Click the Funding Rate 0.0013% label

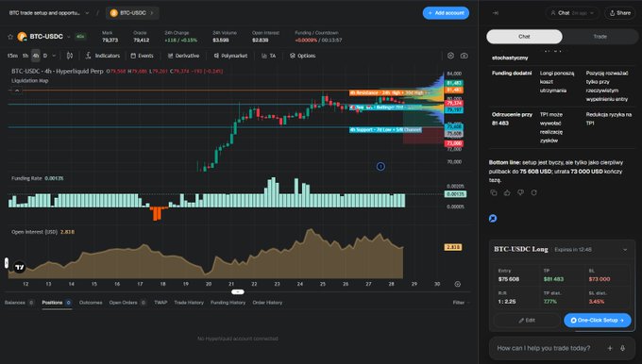coord(37,178)
